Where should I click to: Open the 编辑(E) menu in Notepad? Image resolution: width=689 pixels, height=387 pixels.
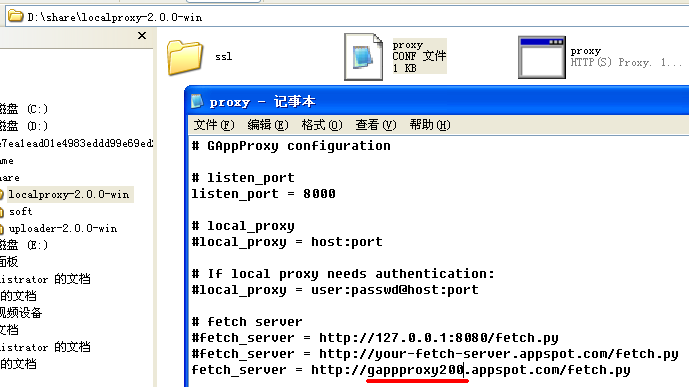click(268, 125)
